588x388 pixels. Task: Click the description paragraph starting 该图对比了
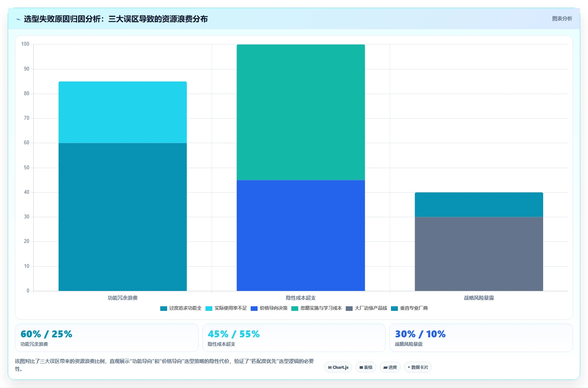coord(164,365)
